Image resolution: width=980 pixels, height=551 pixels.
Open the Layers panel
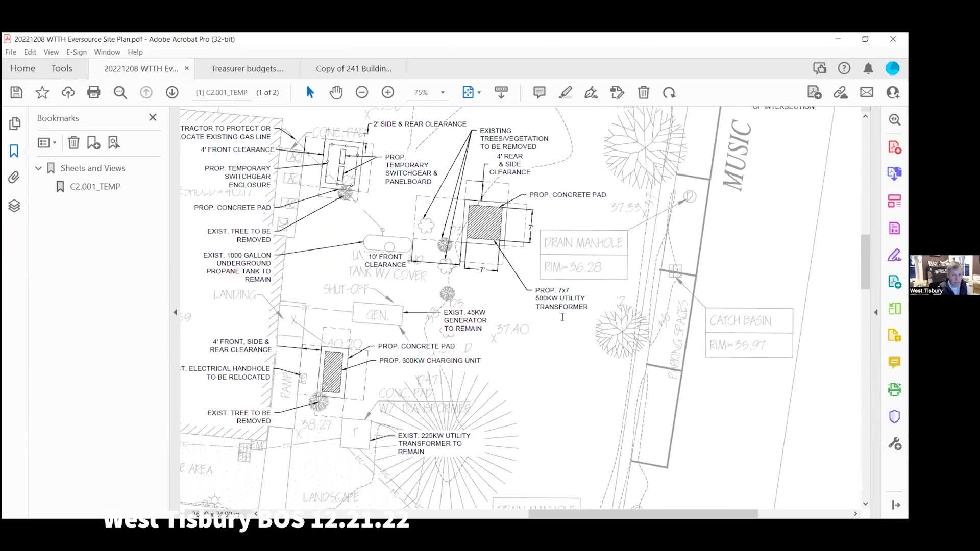tap(14, 206)
